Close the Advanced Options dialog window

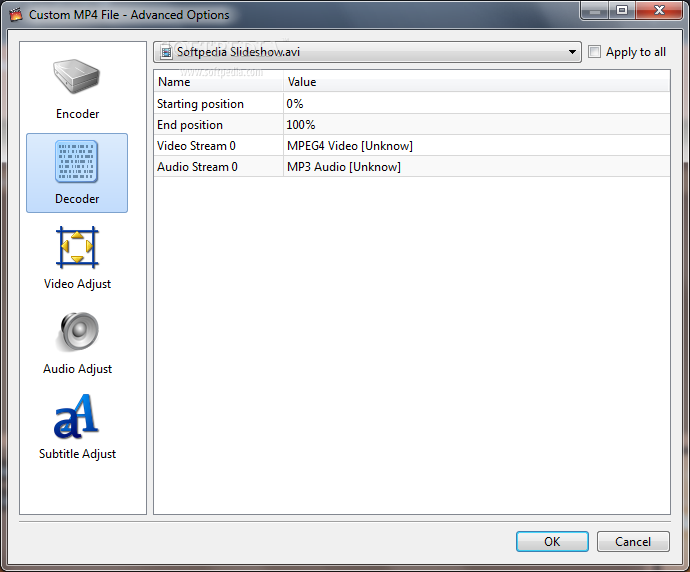[658, 10]
